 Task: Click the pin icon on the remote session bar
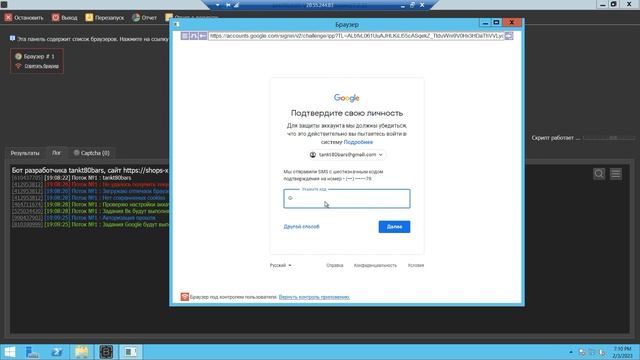[x=228, y=5]
